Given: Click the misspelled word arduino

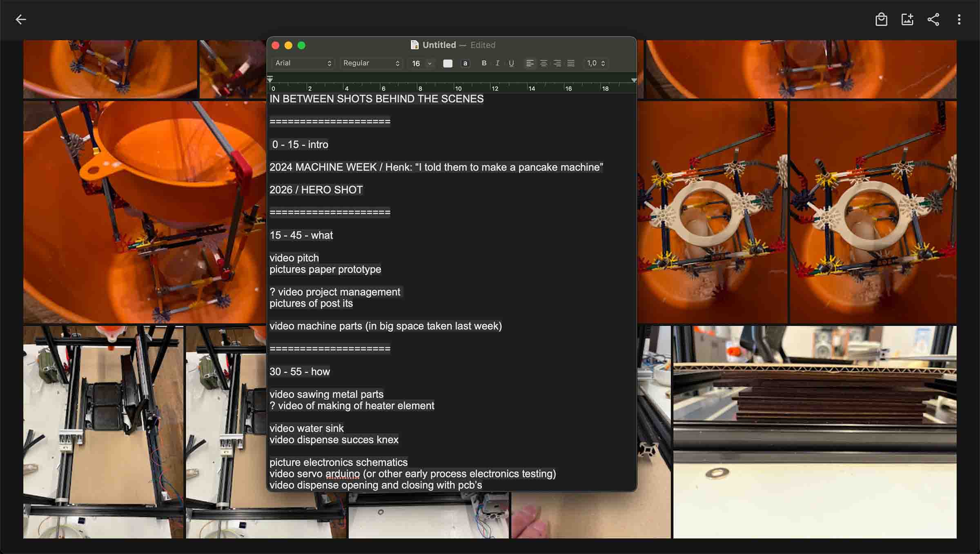Looking at the screenshot, I should coord(342,474).
